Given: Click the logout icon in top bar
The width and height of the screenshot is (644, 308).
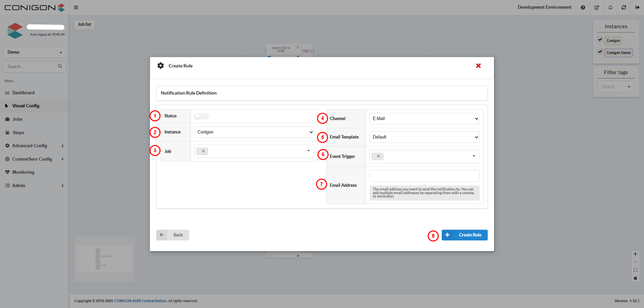Looking at the screenshot, I should tap(637, 7).
